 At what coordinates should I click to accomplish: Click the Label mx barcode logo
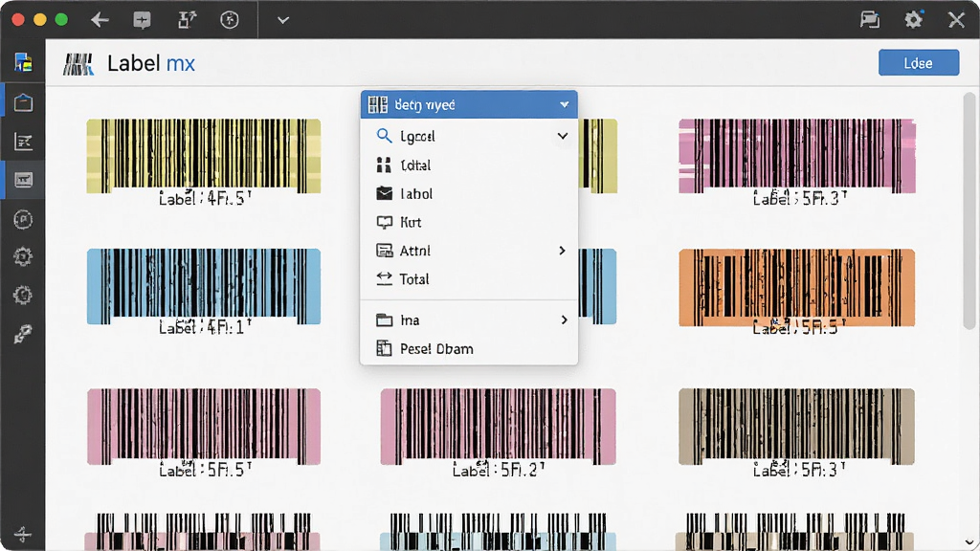[x=78, y=64]
